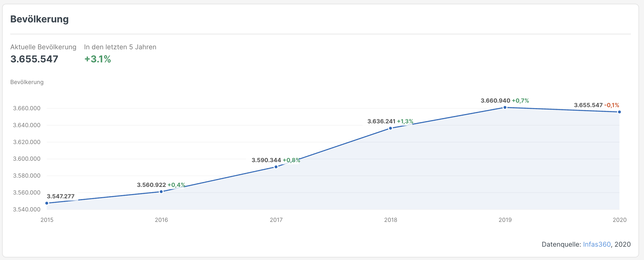Click the 3.655.547 -0,1% label
This screenshot has height=260, width=644.
[x=596, y=105]
